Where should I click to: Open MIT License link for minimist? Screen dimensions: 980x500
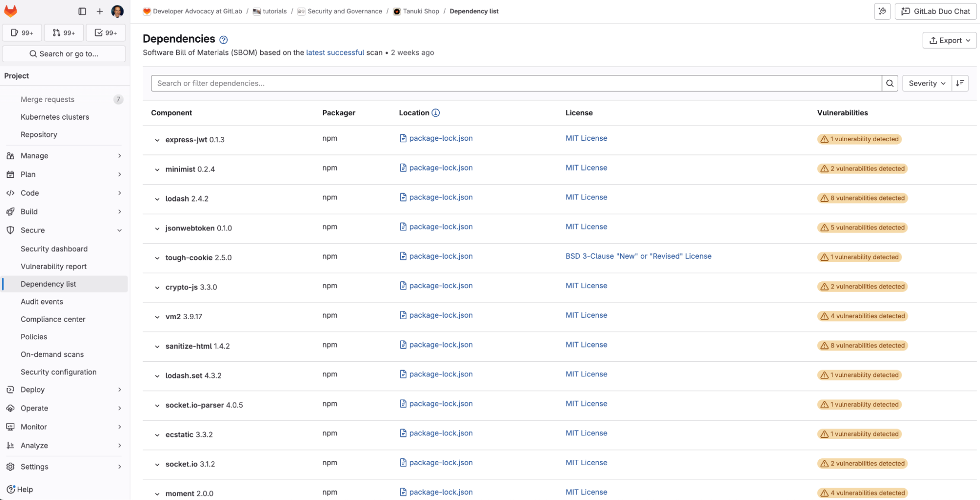(x=586, y=168)
